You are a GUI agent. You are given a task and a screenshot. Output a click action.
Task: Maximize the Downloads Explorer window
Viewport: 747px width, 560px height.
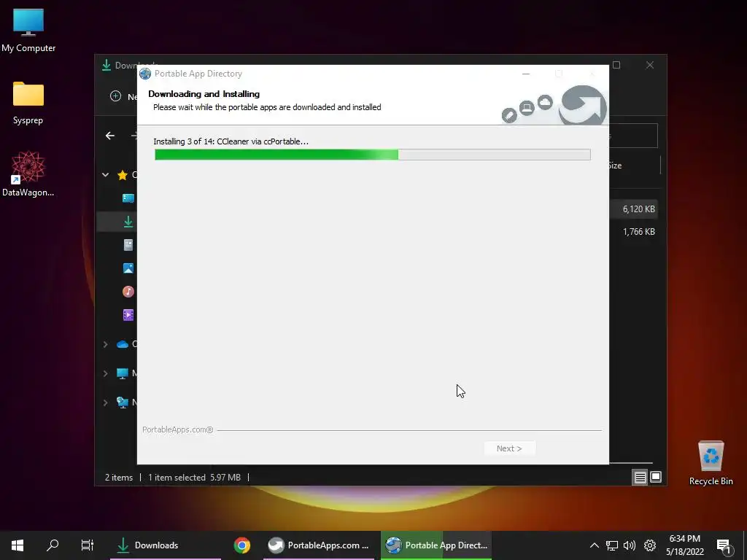coord(616,65)
